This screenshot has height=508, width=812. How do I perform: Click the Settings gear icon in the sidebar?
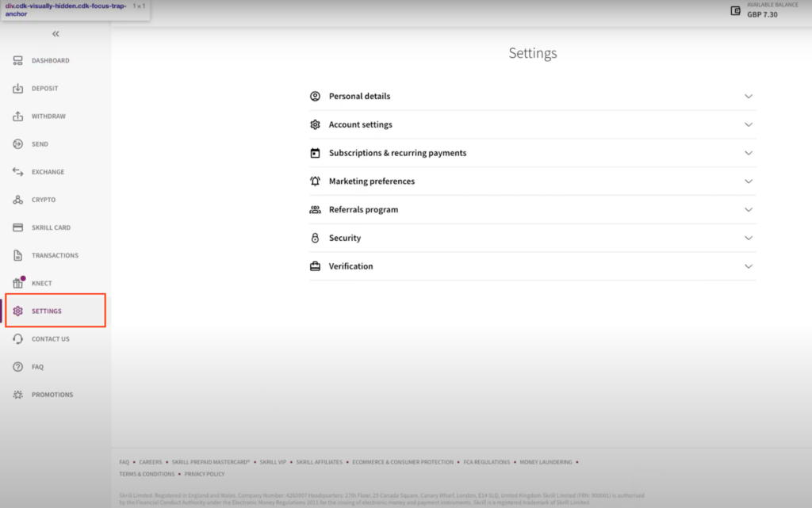[x=17, y=311]
